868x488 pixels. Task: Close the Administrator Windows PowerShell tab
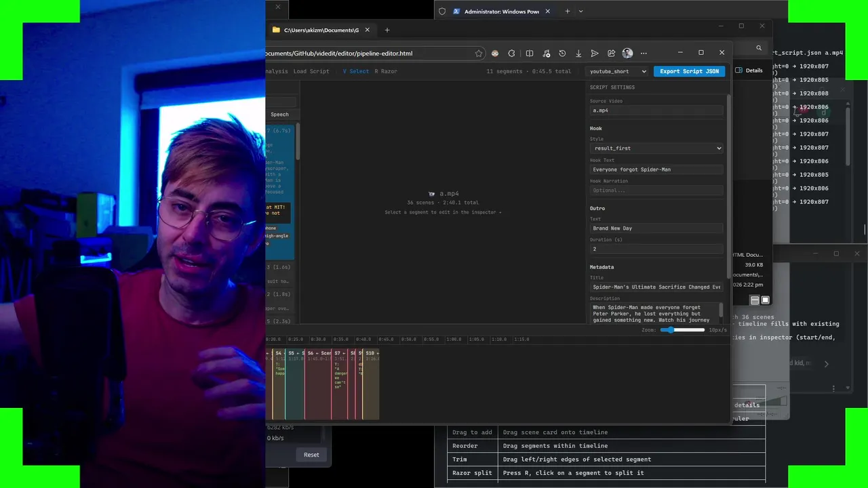[x=547, y=12]
